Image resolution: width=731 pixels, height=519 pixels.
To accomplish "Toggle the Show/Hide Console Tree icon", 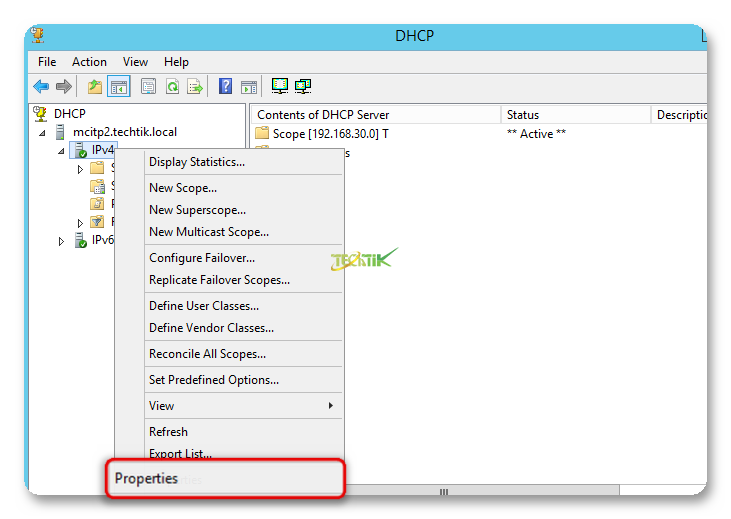I will (x=118, y=87).
